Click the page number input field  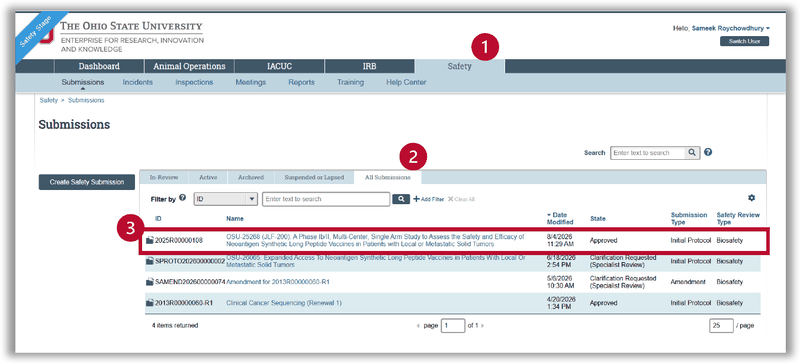pyautogui.click(x=453, y=326)
